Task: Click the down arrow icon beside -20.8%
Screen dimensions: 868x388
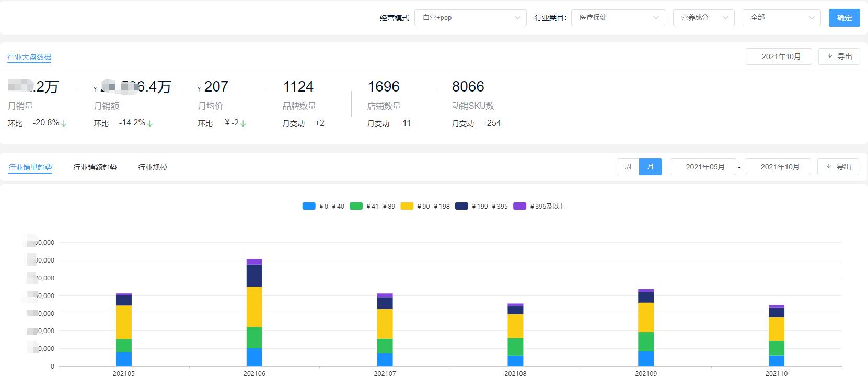Action: tap(64, 124)
